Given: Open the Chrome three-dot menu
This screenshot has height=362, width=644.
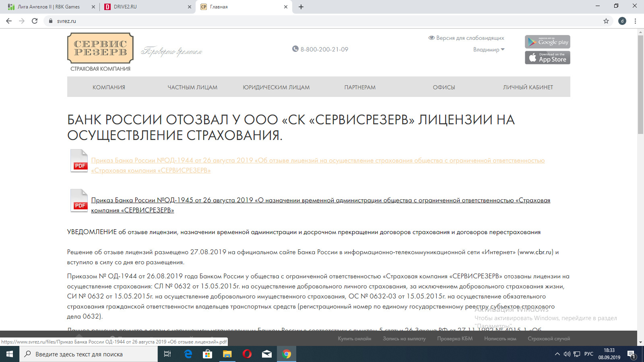Looking at the screenshot, I should tap(636, 21).
